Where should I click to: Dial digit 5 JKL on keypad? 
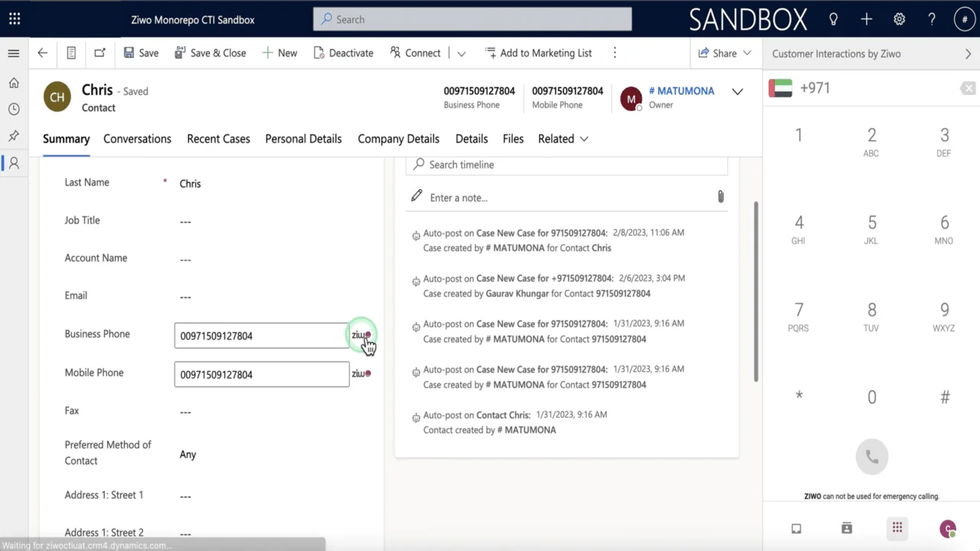click(871, 229)
